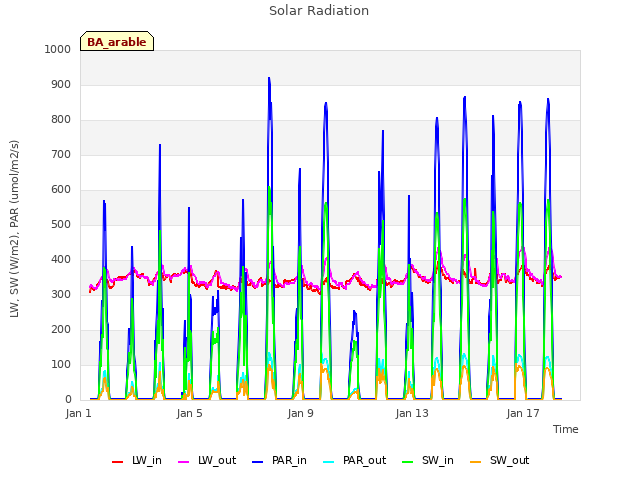The image size is (640, 480).
Task: Click the PAR_out legend label
Action: 364,460
